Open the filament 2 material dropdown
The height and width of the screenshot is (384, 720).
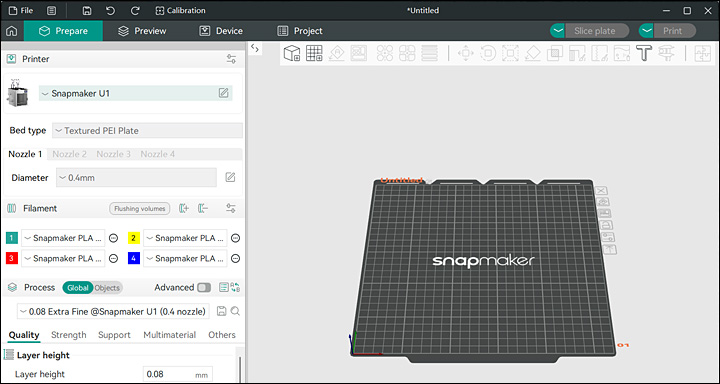pyautogui.click(x=186, y=238)
